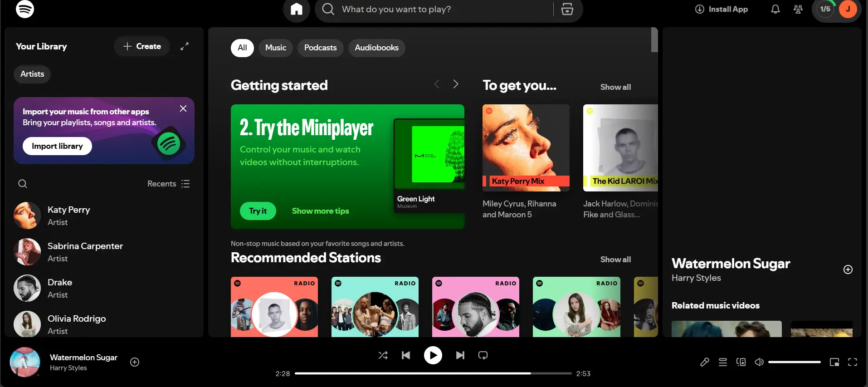Screen dimensions: 868x387
Task: Click Import library button
Action: (x=57, y=146)
